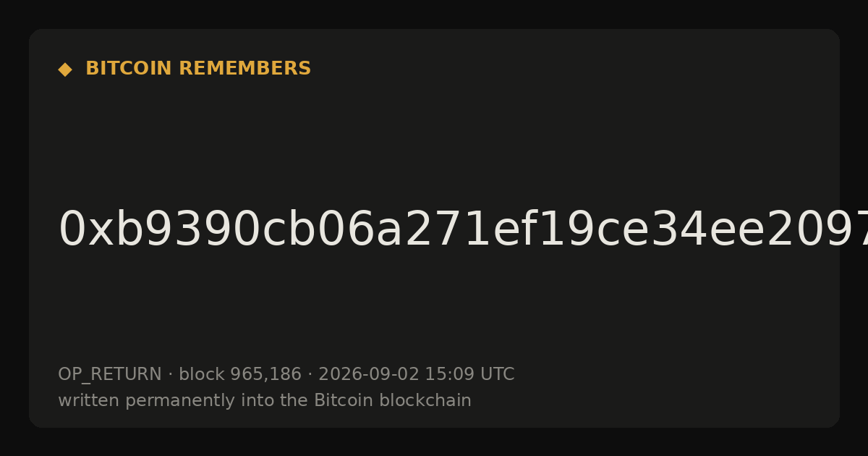Screen dimensions: 868x456
Task: Select the word REMEMBERS in the header
Action: (x=244, y=69)
